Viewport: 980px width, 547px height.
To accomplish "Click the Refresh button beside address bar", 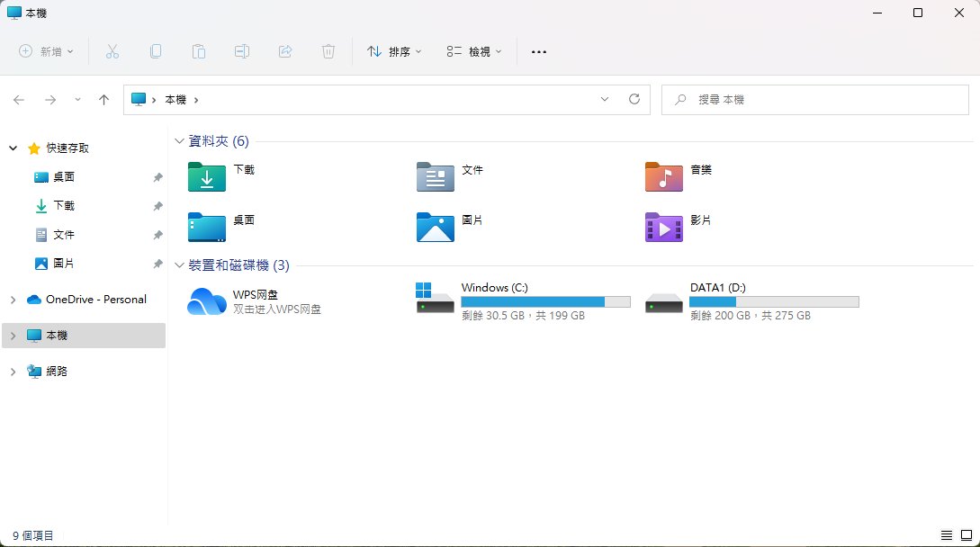I will [x=634, y=99].
